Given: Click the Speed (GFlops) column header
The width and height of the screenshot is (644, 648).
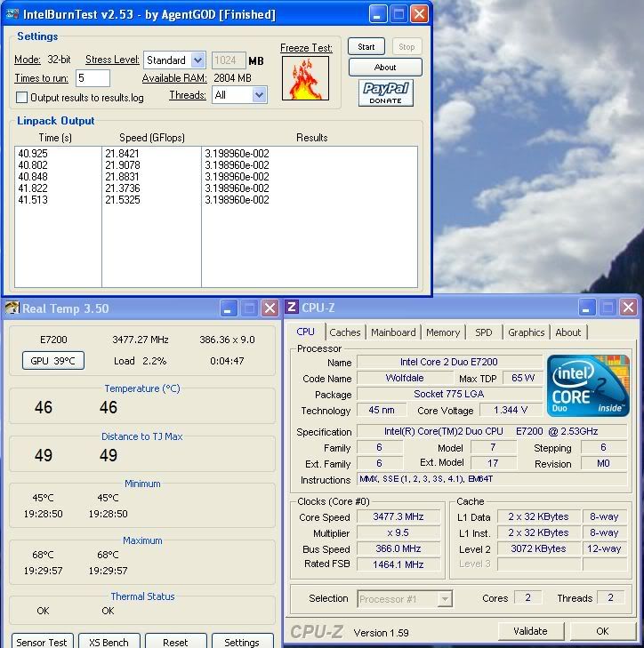Looking at the screenshot, I should point(152,138).
